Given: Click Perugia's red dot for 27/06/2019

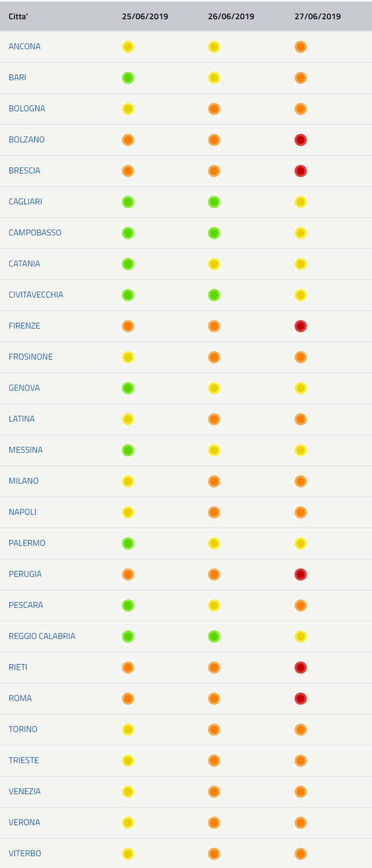Looking at the screenshot, I should [x=300, y=574].
